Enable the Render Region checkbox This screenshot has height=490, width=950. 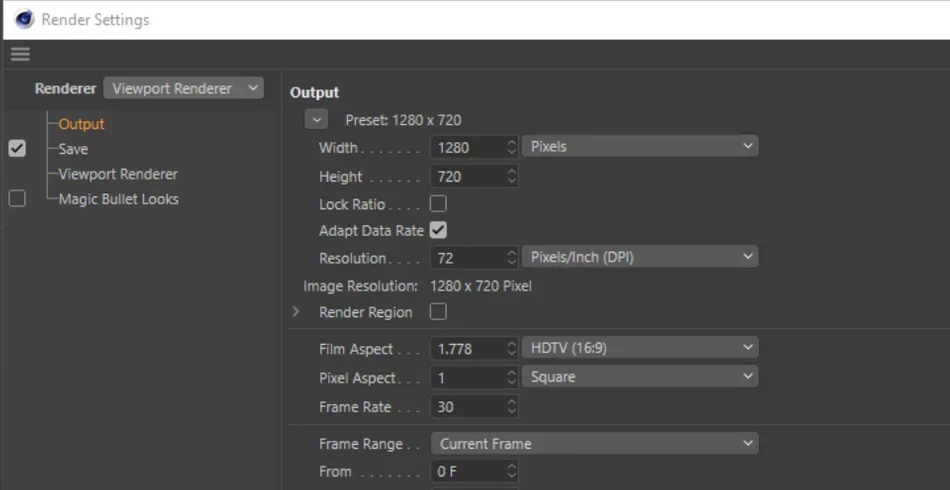click(438, 312)
